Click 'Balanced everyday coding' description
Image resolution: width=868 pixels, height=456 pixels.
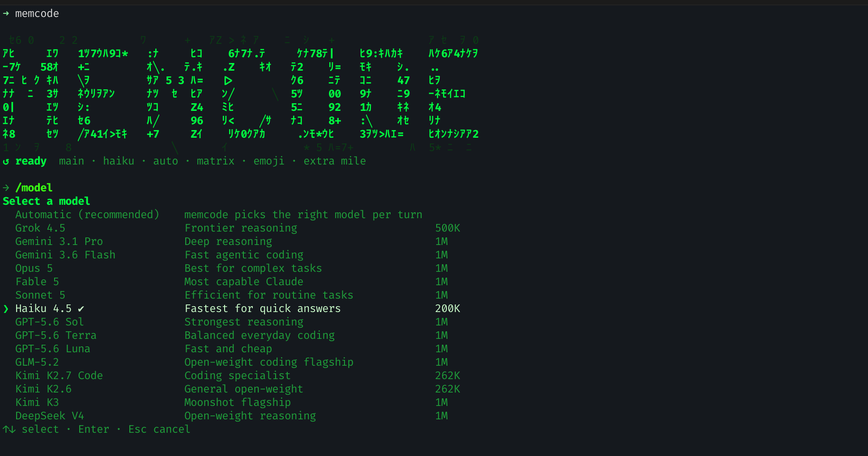point(260,335)
